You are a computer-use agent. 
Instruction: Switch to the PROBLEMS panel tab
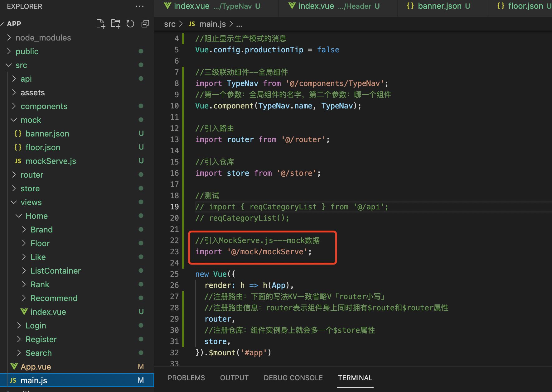[186, 378]
